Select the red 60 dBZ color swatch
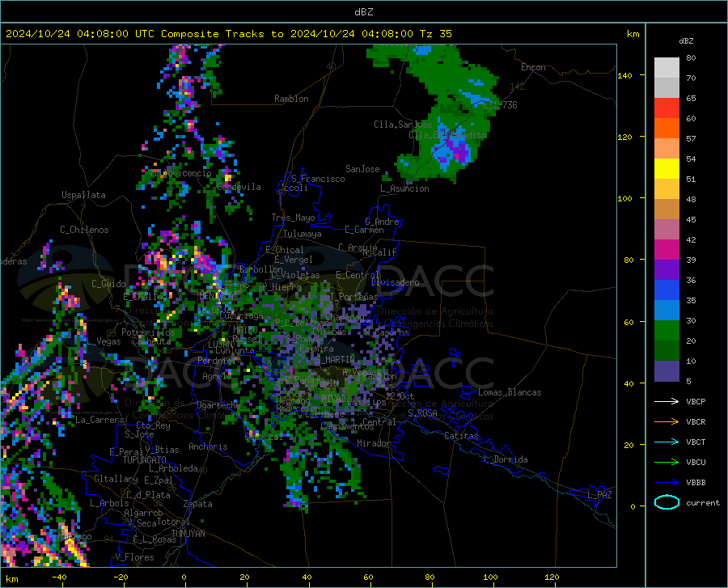The image size is (728, 588). 667,108
